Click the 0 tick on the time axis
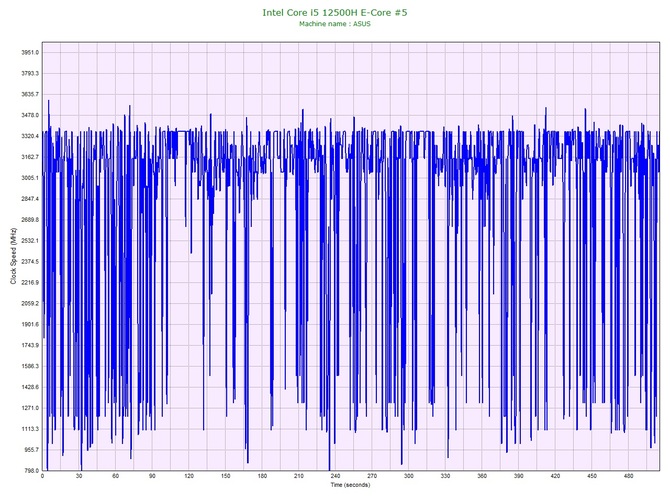The height and width of the screenshot is (502, 670). point(42,476)
